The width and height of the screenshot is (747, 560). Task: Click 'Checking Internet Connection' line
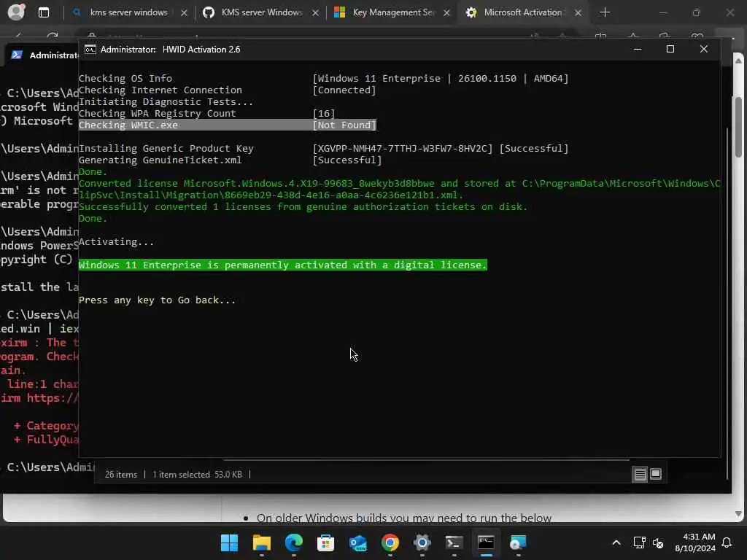pyautogui.click(x=160, y=90)
